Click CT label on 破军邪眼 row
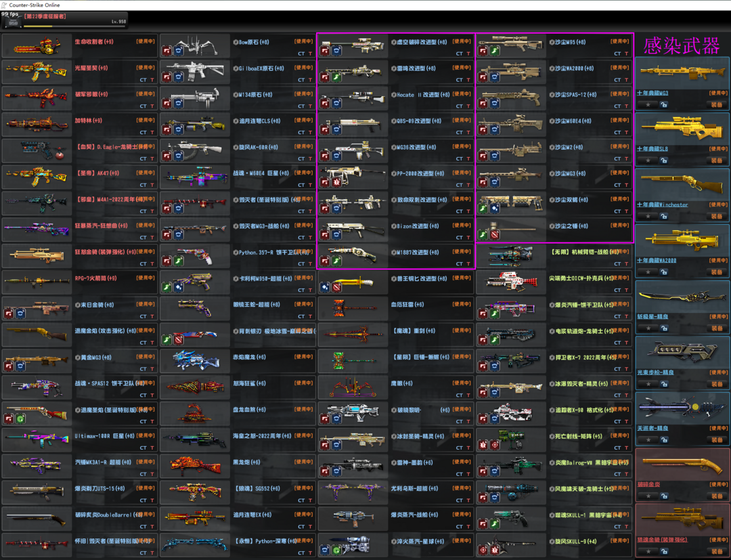 coord(143,106)
